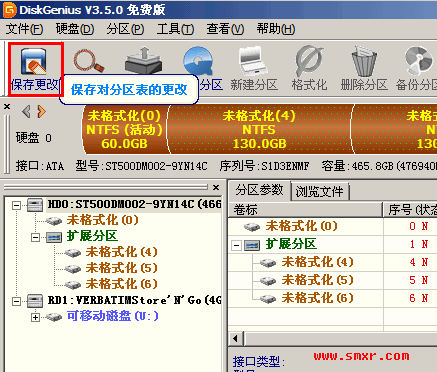Open the 分区(P) menu
Image resolution: width=437 pixels, height=372 pixels.
click(125, 29)
